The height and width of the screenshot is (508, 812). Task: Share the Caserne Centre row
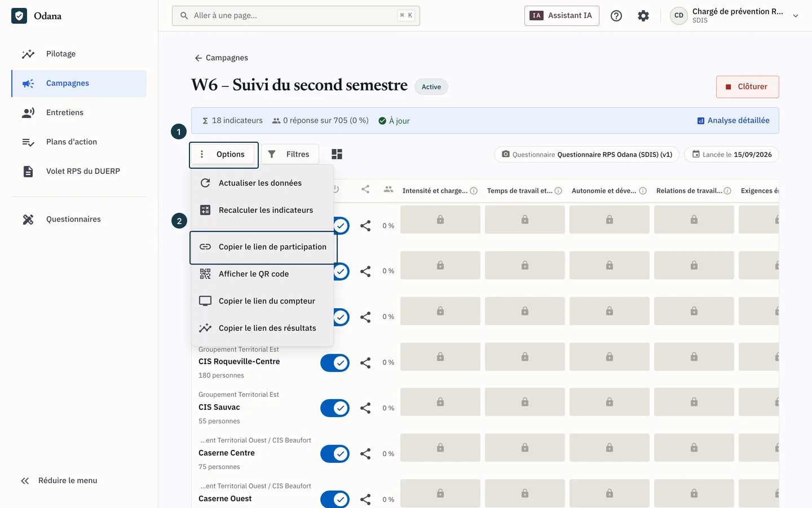(365, 454)
